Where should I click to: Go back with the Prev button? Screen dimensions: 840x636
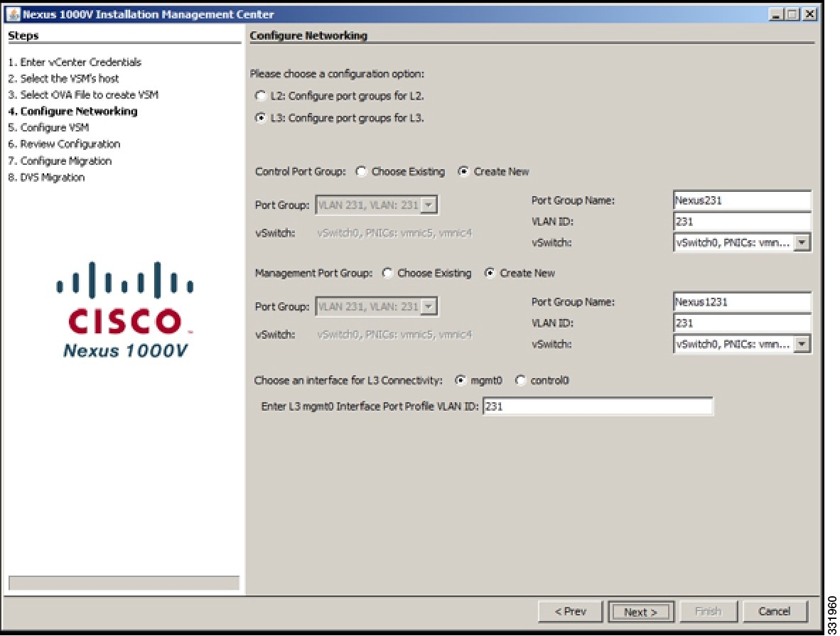571,611
